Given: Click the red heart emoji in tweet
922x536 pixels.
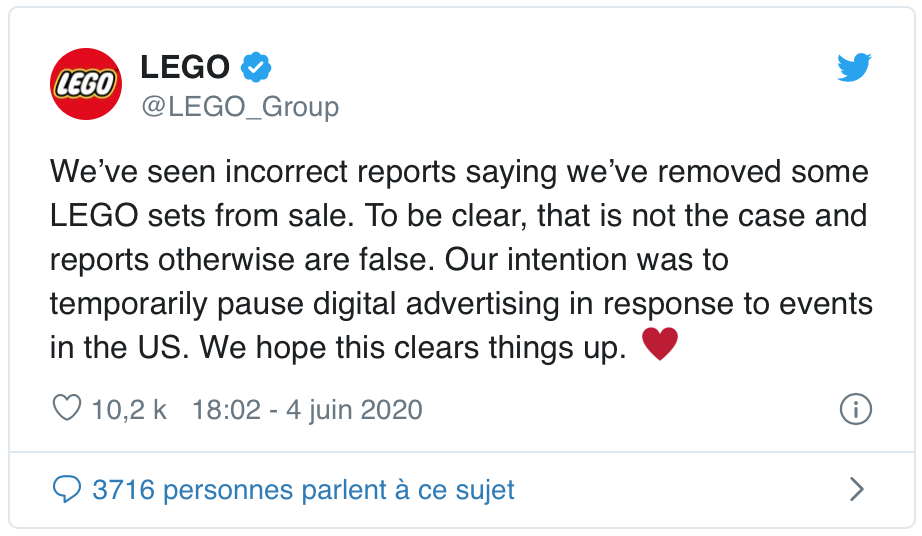Looking at the screenshot, I should point(660,345).
